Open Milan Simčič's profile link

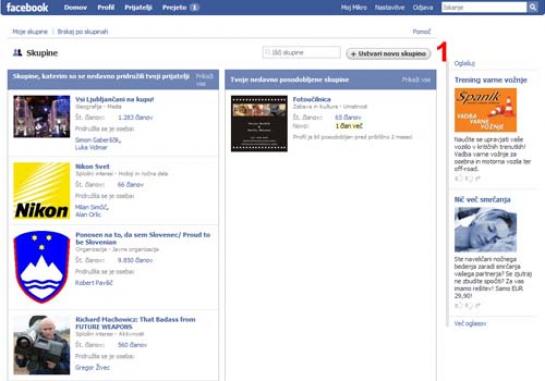coord(92,207)
